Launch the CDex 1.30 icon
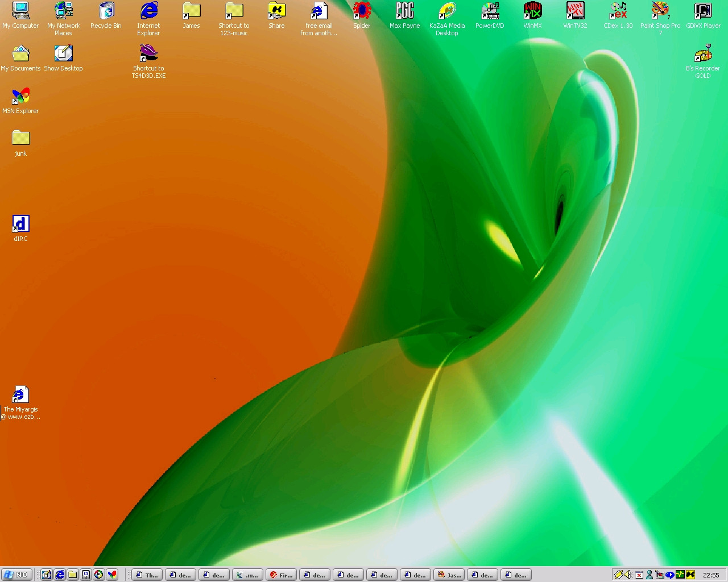 click(x=618, y=15)
